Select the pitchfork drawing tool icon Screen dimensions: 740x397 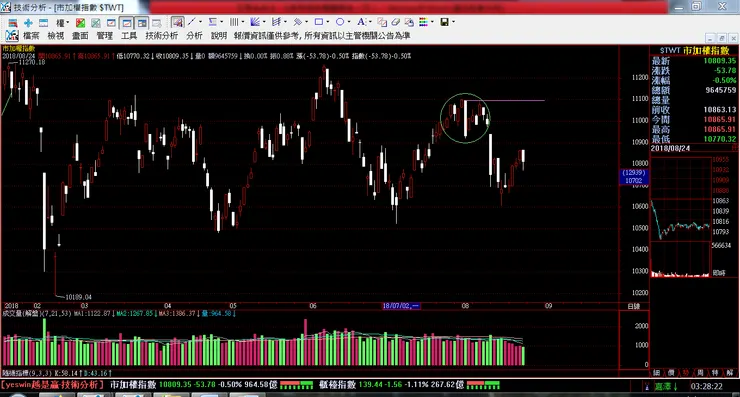tap(297, 22)
